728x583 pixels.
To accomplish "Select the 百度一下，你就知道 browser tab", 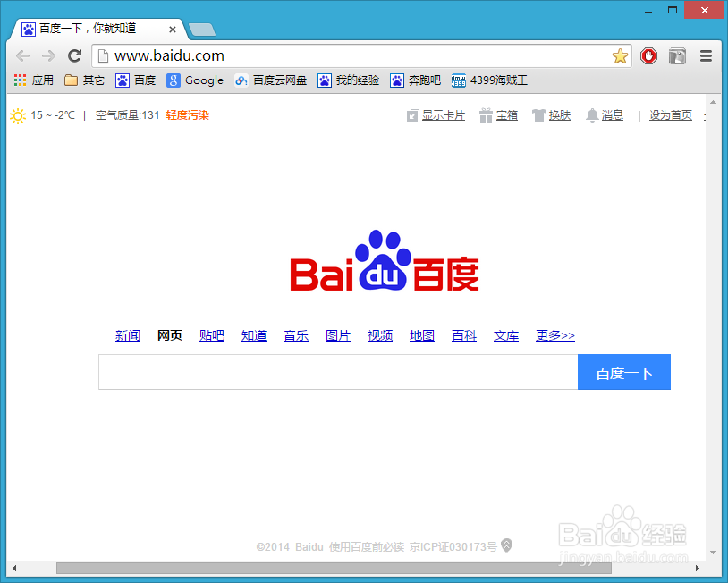I will pyautogui.click(x=98, y=30).
